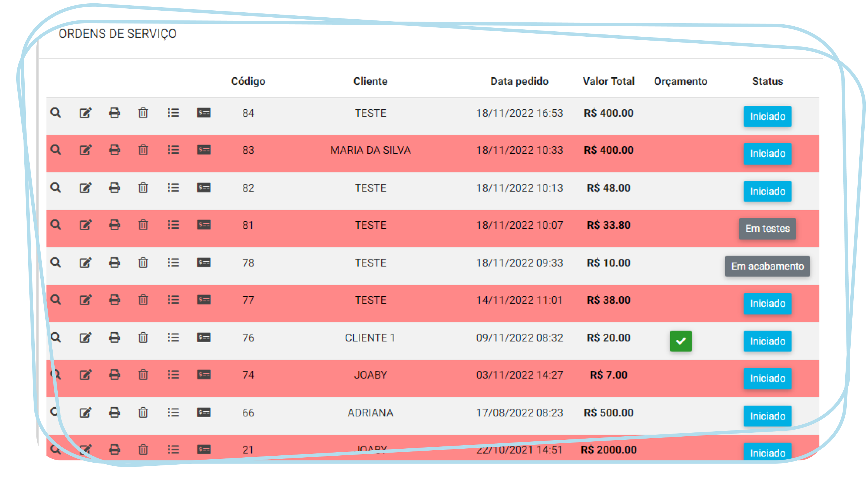The width and height of the screenshot is (868, 487).
Task: Click the CLIENTE 1 client cell
Action: point(370,338)
